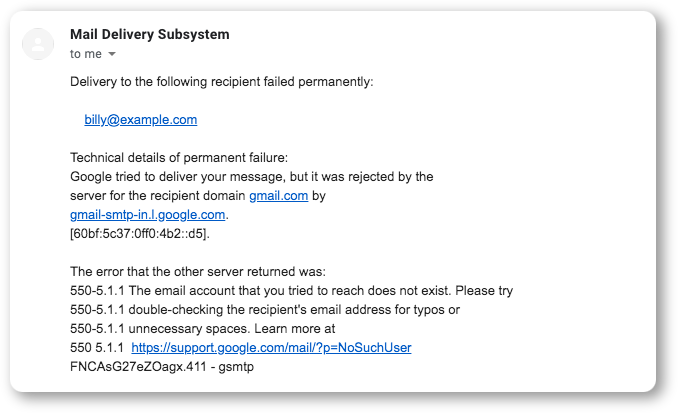678x413 pixels.
Task: Open the billy@example.com address link
Action: click(x=141, y=120)
